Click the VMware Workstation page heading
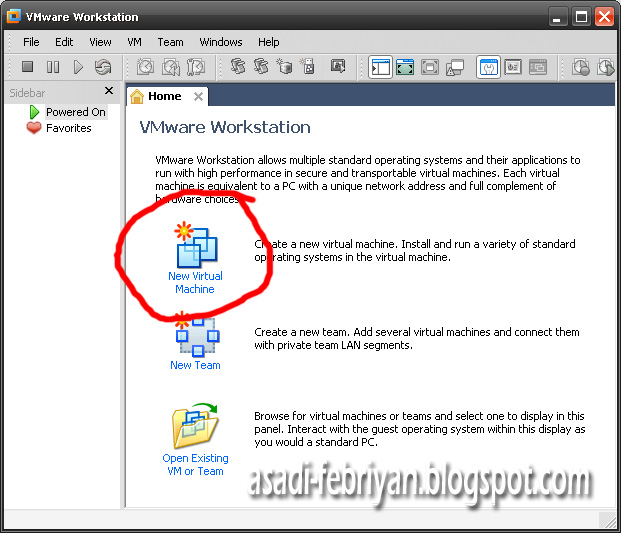The image size is (621, 533). pos(225,127)
